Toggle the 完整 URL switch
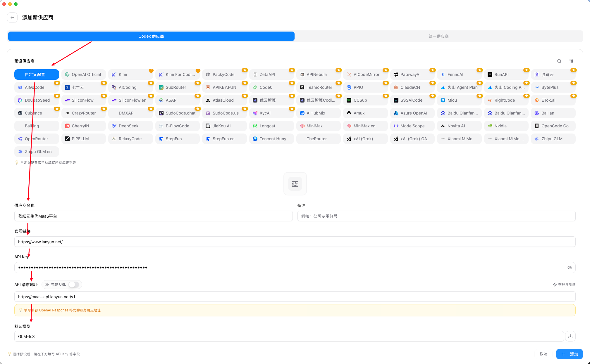590x364 pixels. click(x=74, y=285)
